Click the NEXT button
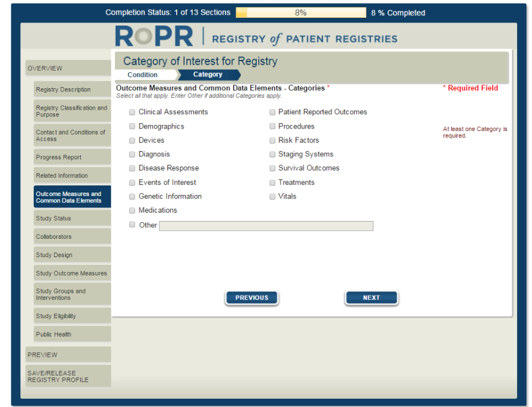 click(371, 297)
